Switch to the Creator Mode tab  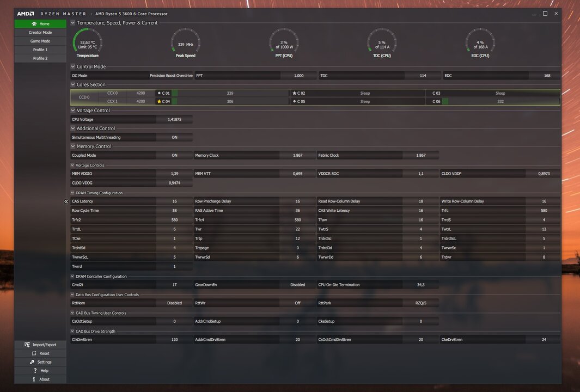click(40, 33)
